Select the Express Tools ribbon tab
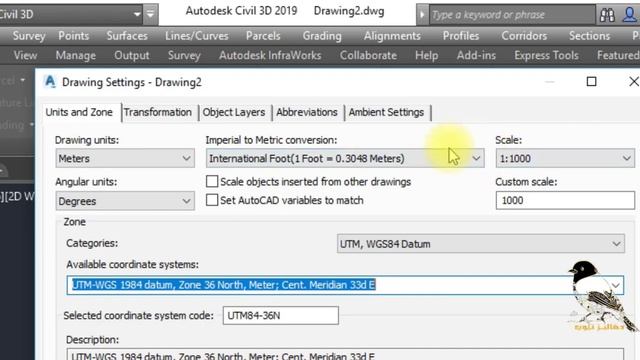The image size is (640, 360). coord(546,55)
